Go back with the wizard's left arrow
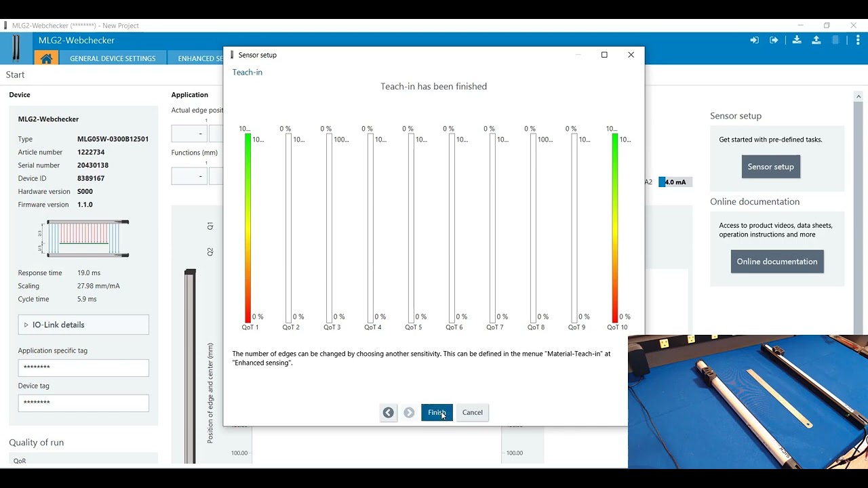The height and width of the screenshot is (488, 868). point(388,412)
